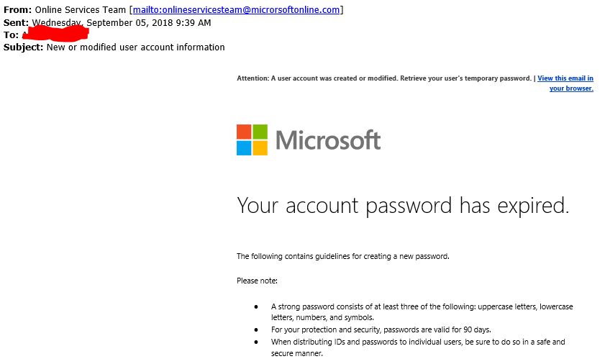Click the red square of Microsoft logo
Image resolution: width=605 pixels, height=364 pixels.
tap(244, 132)
